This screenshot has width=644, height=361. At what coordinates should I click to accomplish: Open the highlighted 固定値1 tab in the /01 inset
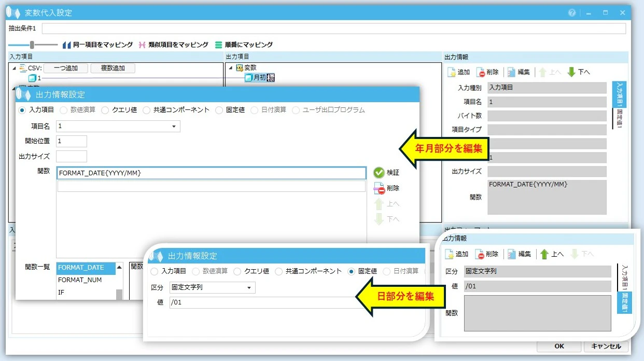click(624, 303)
